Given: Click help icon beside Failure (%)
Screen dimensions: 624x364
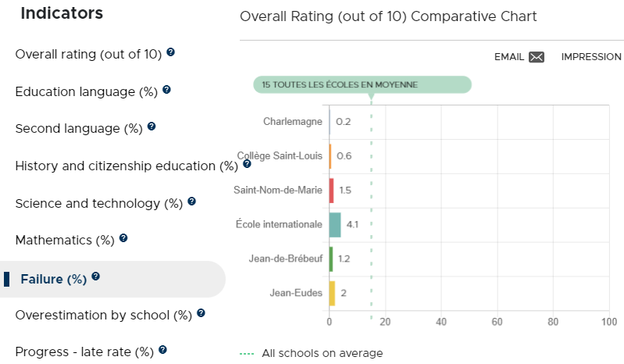Looking at the screenshot, I should coord(95,277).
